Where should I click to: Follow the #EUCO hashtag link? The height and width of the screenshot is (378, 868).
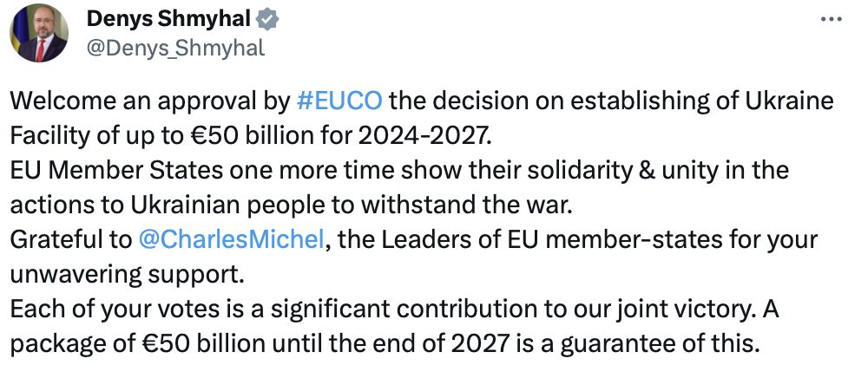tap(339, 101)
